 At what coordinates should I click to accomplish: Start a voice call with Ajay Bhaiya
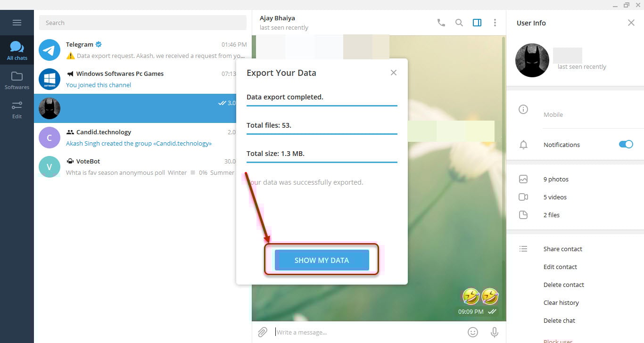(x=441, y=23)
